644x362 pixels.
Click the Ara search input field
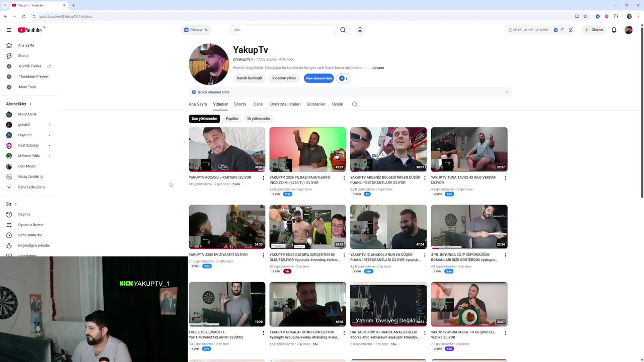tap(282, 30)
